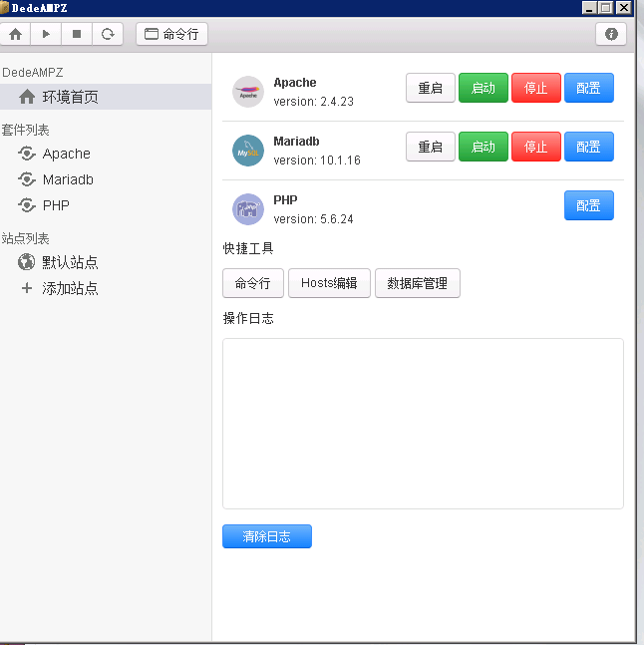644x645 pixels.
Task: Select 环境首页 in the sidebar
Action: (x=70, y=97)
